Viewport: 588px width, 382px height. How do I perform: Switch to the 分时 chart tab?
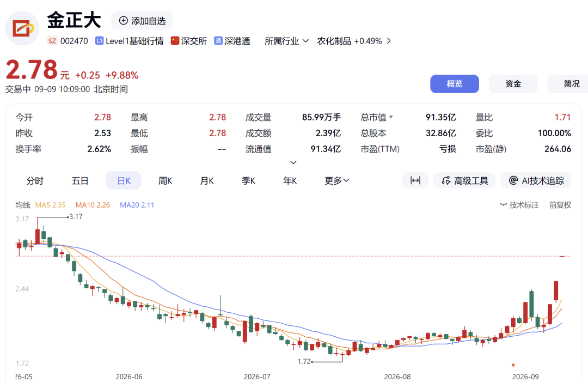35,180
